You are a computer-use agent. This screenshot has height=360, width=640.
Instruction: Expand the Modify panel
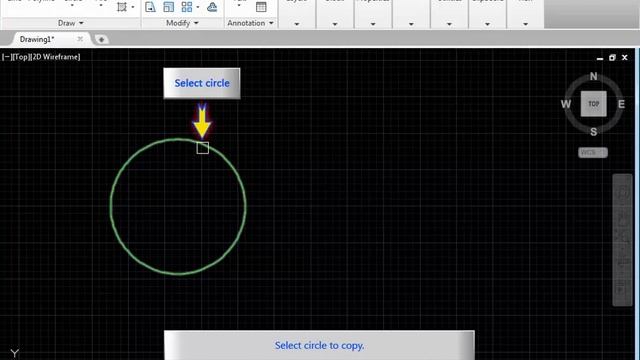[x=182, y=23]
